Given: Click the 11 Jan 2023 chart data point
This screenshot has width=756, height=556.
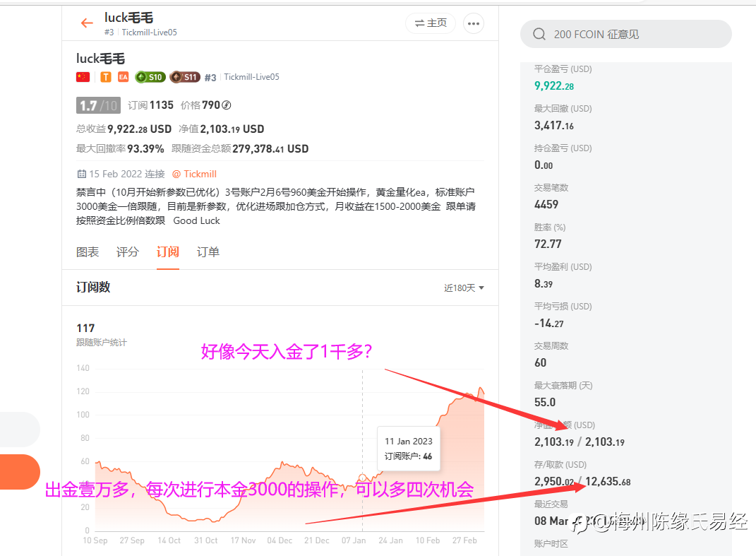Looking at the screenshot, I should 363,478.
